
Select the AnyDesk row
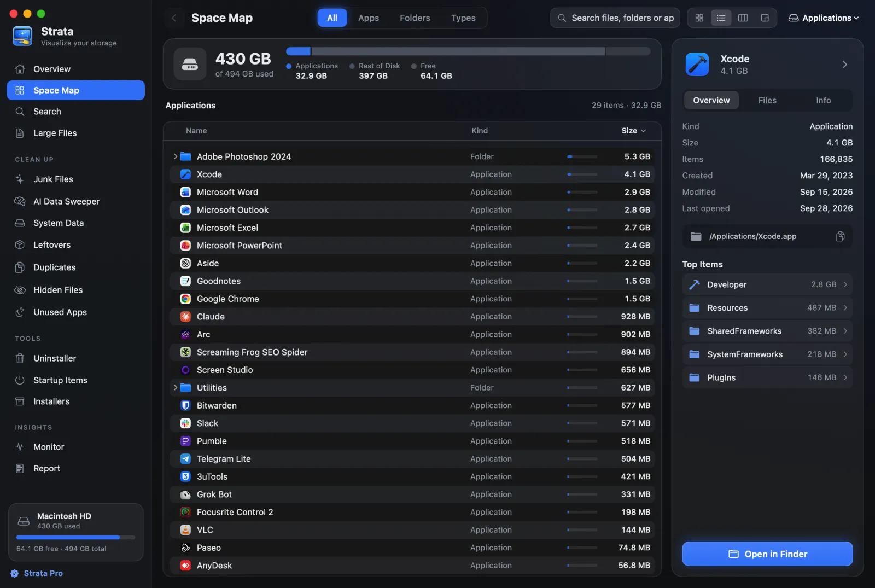[412, 566]
